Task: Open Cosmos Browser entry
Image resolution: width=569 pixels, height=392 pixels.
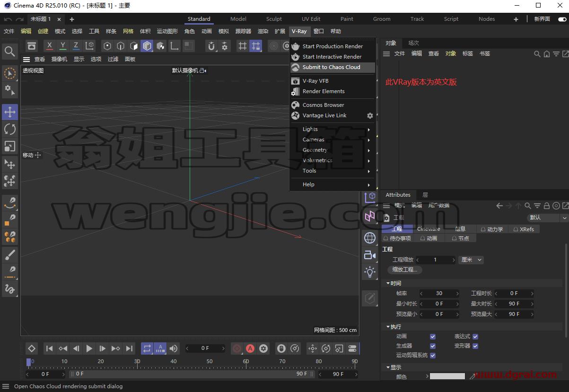Action: 333,105
